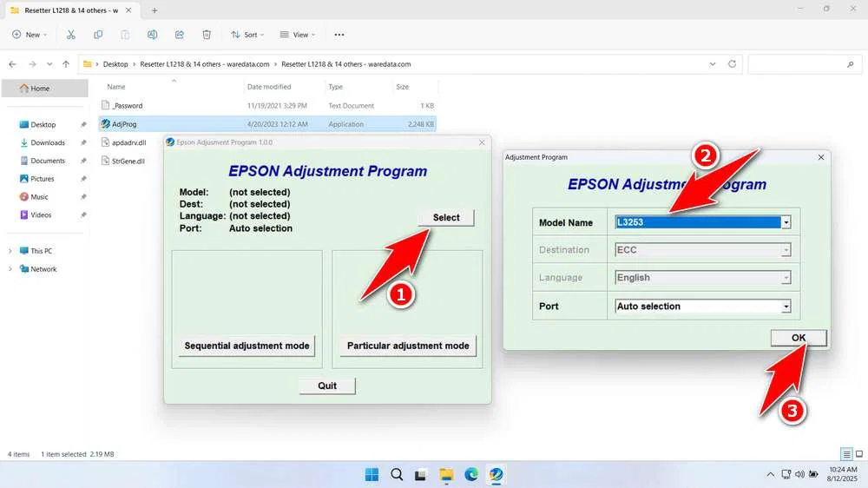Select Home in navigation pane
Screen dimensions: 868x488
[x=45, y=88]
